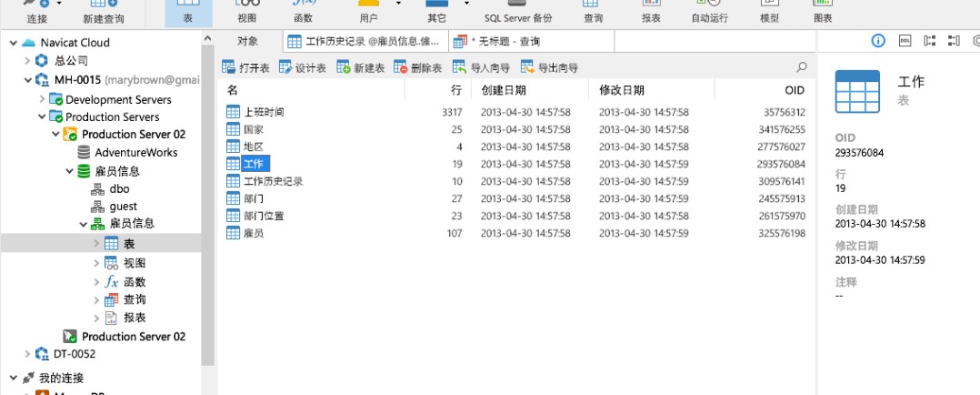Select the 部门 table row

[515, 198]
